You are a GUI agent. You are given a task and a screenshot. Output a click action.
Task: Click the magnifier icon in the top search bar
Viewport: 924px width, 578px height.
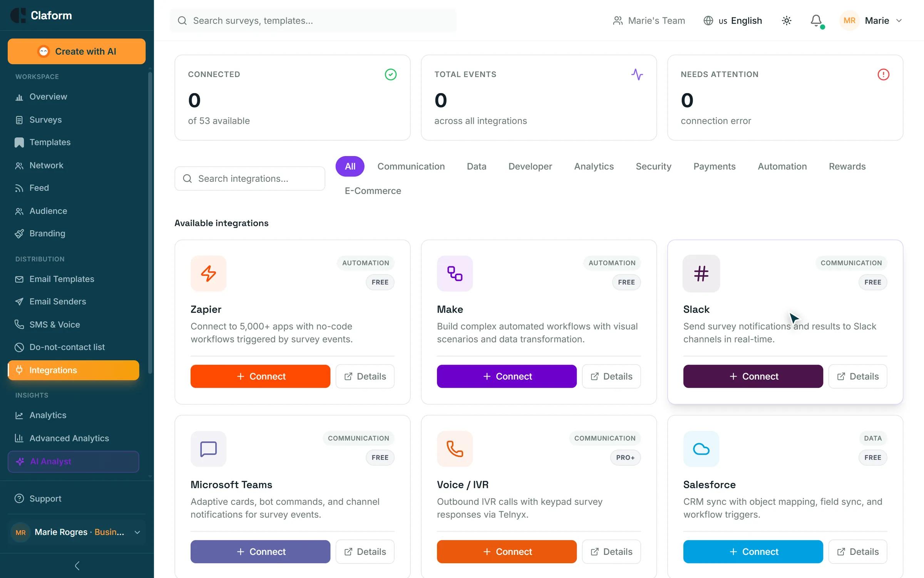point(182,20)
